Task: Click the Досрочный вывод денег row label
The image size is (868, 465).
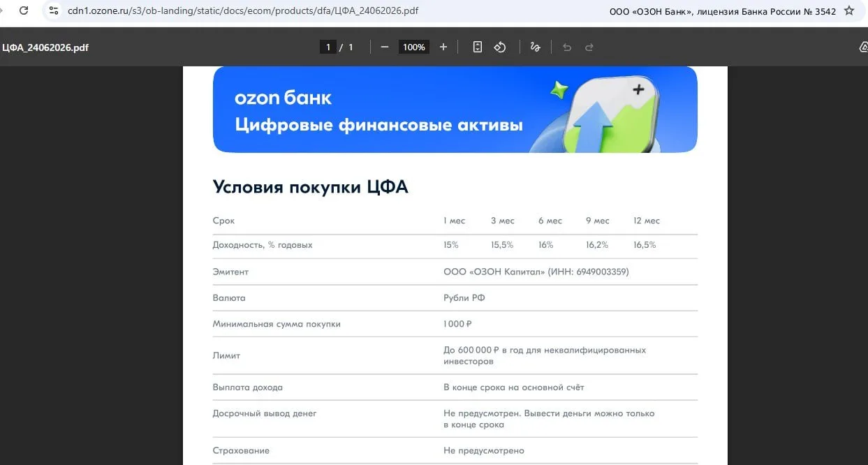Action: 265,413
